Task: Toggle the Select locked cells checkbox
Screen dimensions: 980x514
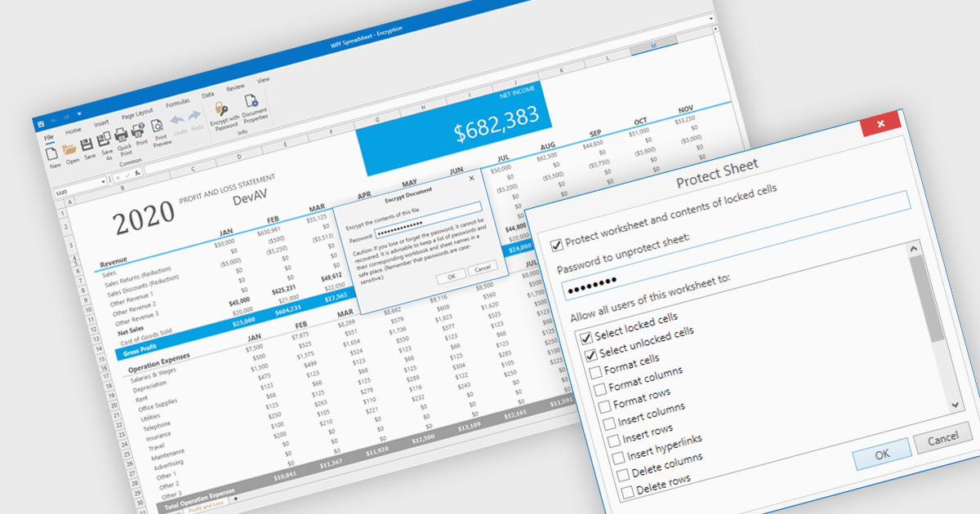Action: point(585,337)
